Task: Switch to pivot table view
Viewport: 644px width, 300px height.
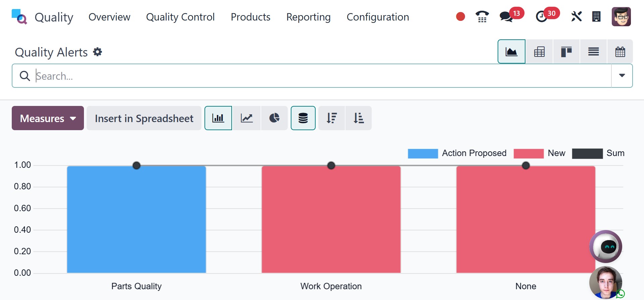Action: tap(539, 52)
